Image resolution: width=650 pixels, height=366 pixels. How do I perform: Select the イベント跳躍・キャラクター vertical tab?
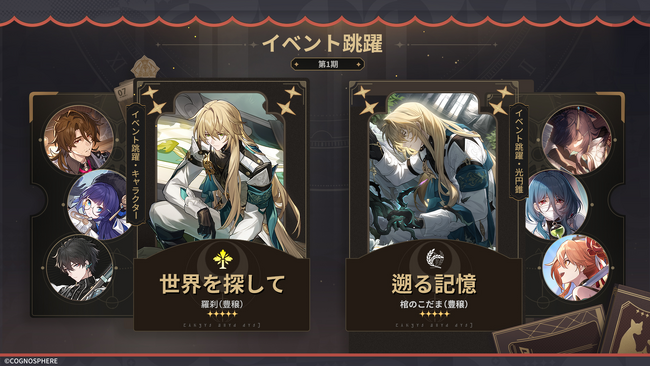pyautogui.click(x=135, y=164)
